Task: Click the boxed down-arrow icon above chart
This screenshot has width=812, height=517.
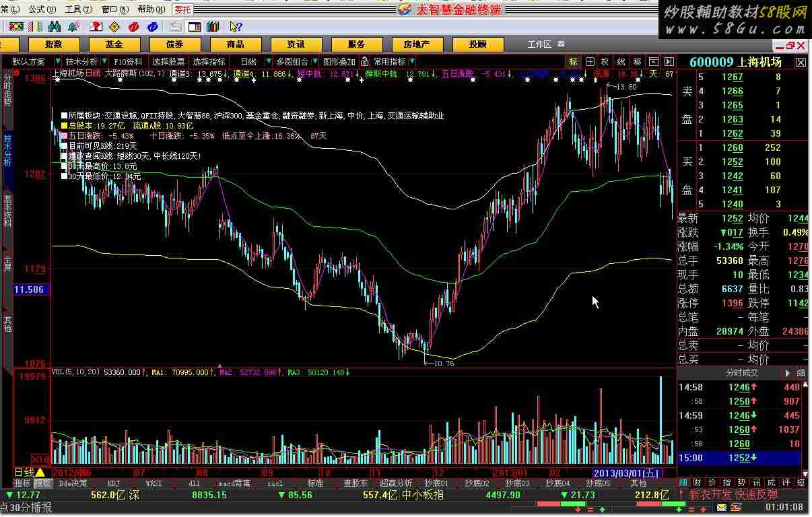Action: pos(653,62)
